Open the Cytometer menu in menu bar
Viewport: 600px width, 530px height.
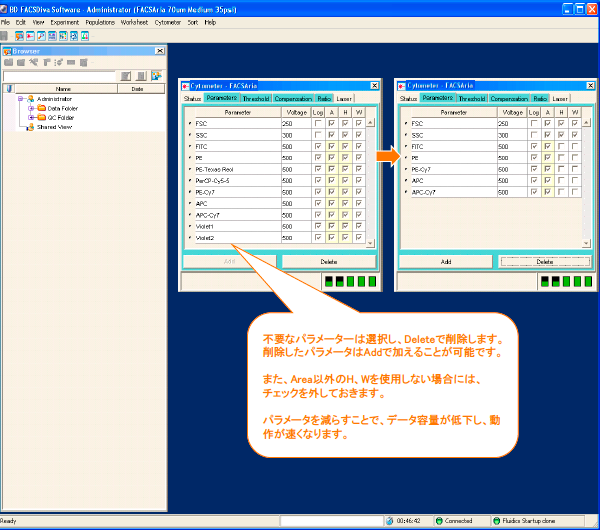pyautogui.click(x=168, y=22)
